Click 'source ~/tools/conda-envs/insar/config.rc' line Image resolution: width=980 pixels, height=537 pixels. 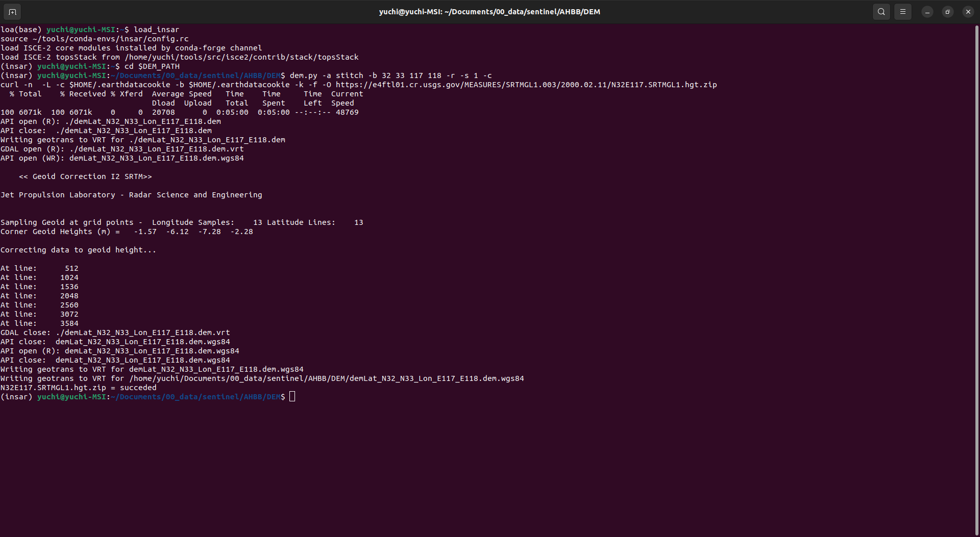94,39
